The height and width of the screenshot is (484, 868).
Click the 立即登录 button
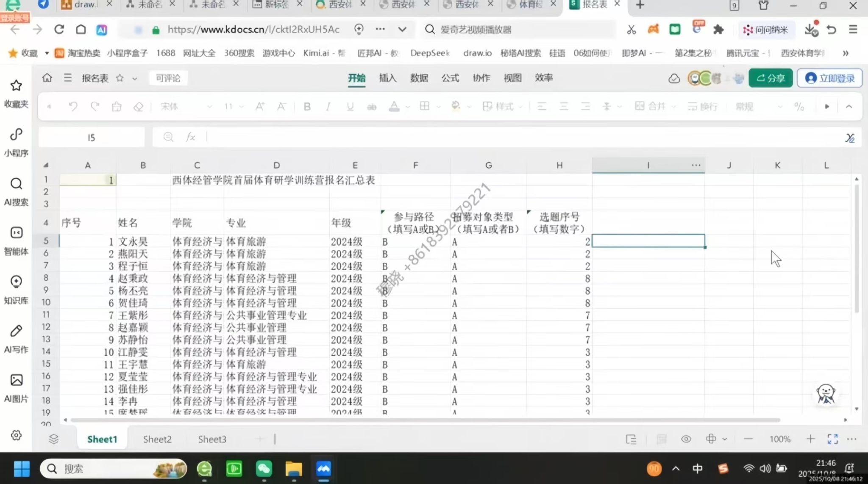(x=829, y=78)
